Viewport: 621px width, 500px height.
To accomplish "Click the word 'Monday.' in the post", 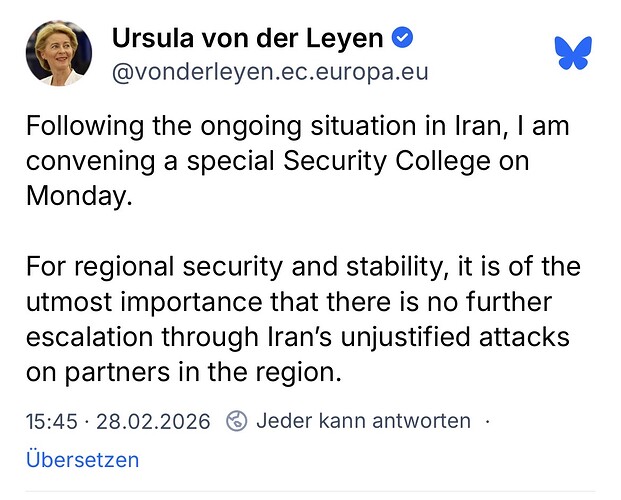I will pyautogui.click(x=78, y=195).
